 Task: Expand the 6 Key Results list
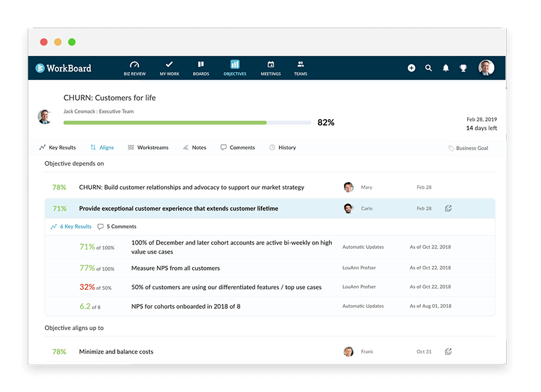[70, 226]
